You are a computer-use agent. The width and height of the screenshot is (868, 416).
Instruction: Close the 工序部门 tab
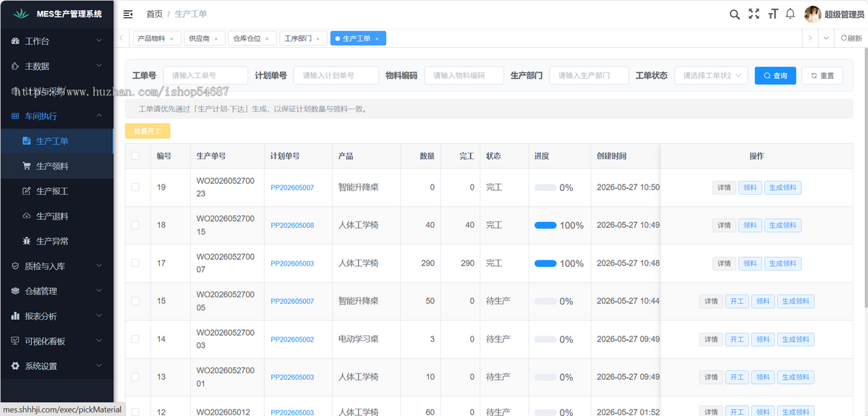(x=318, y=38)
